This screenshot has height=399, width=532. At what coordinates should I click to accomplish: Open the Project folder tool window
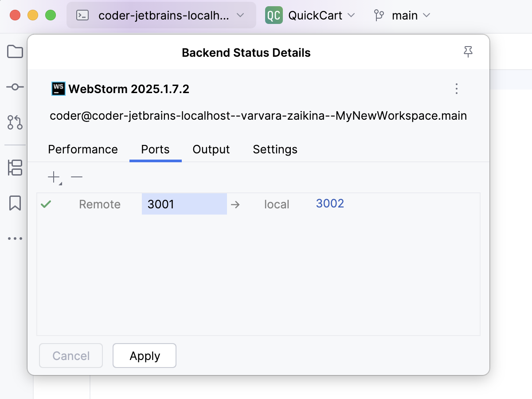(x=15, y=52)
